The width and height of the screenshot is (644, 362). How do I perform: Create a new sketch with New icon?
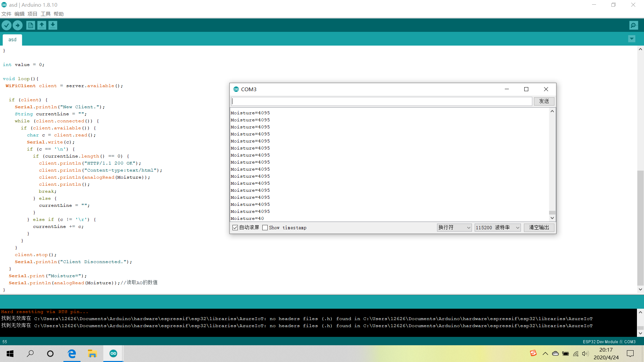(31, 25)
